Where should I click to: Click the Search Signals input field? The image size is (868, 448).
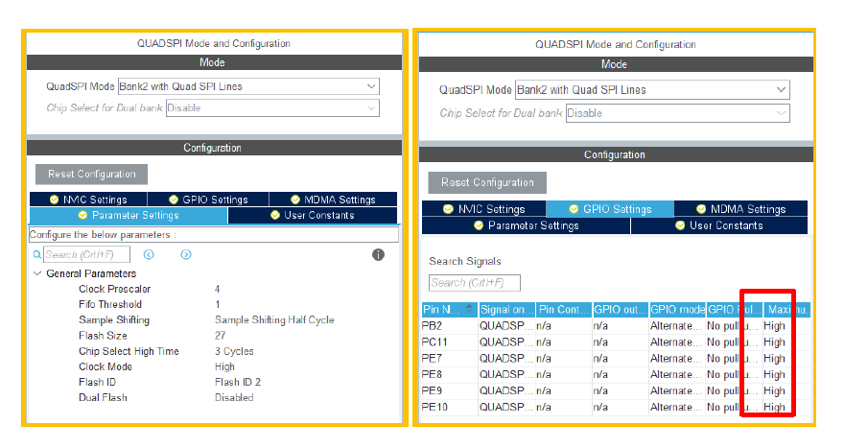click(x=475, y=282)
